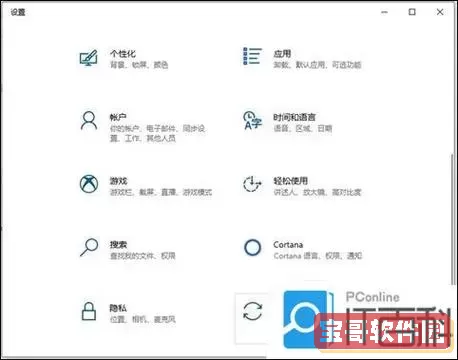Image resolution: width=458 pixels, height=360 pixels.
Task: Click the 个性化 description about backgrounds and colors
Action: tap(139, 65)
